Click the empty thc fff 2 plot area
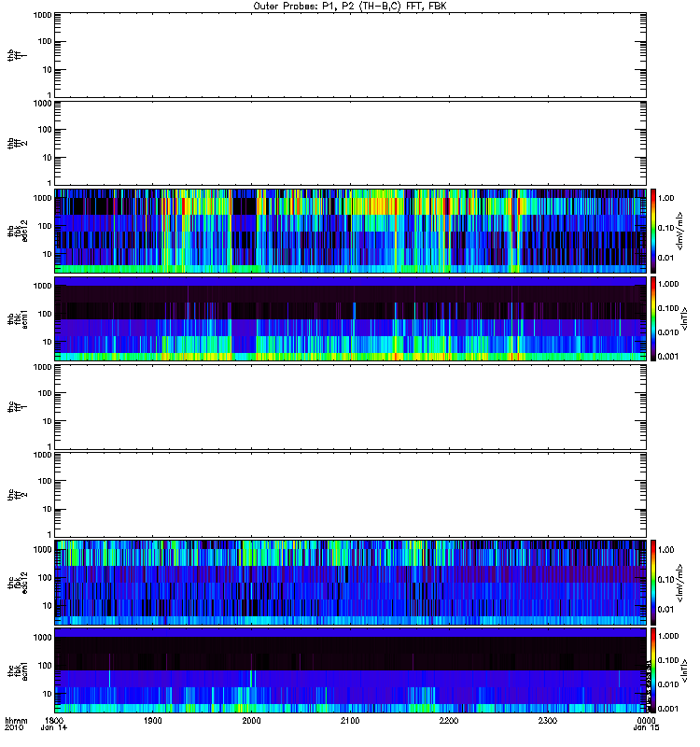This screenshot has height=747, width=700. click(x=351, y=495)
